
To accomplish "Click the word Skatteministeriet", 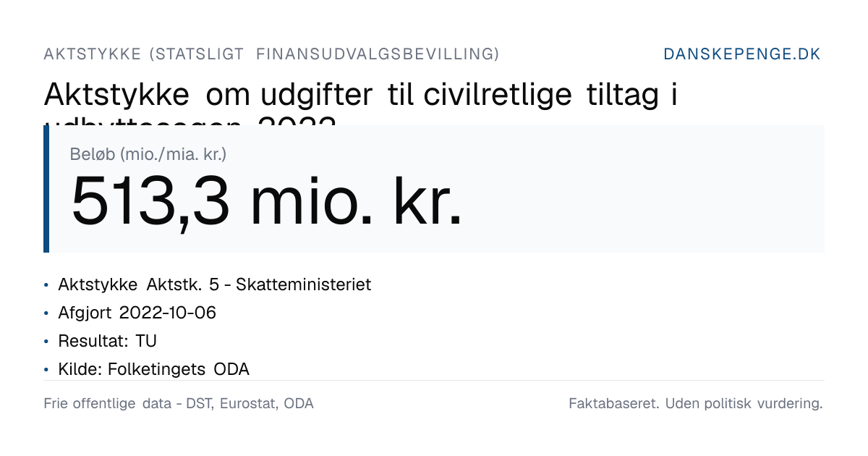I will tap(304, 284).
